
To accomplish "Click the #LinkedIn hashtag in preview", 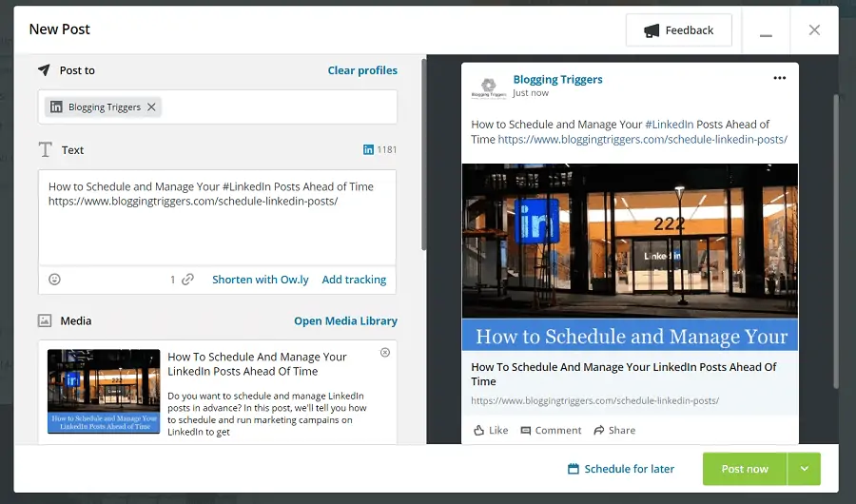I will [x=670, y=125].
